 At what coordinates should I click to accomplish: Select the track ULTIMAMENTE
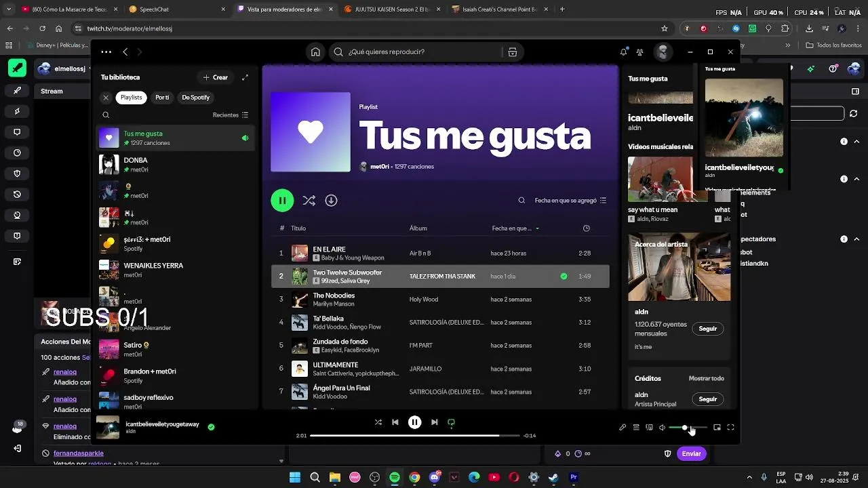coord(440,369)
